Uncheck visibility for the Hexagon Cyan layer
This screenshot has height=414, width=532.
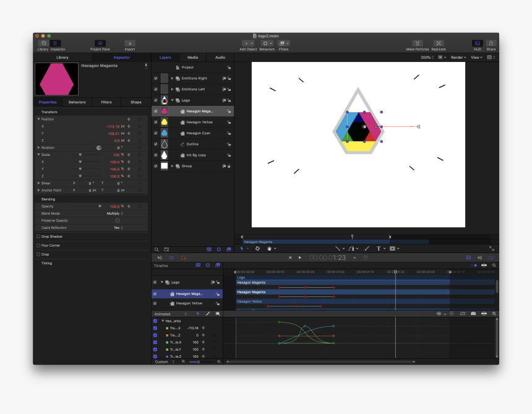click(x=155, y=133)
